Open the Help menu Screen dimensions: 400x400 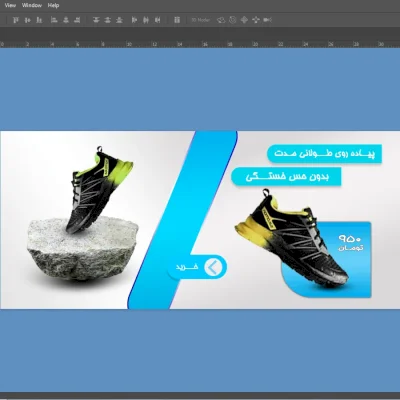tap(53, 5)
